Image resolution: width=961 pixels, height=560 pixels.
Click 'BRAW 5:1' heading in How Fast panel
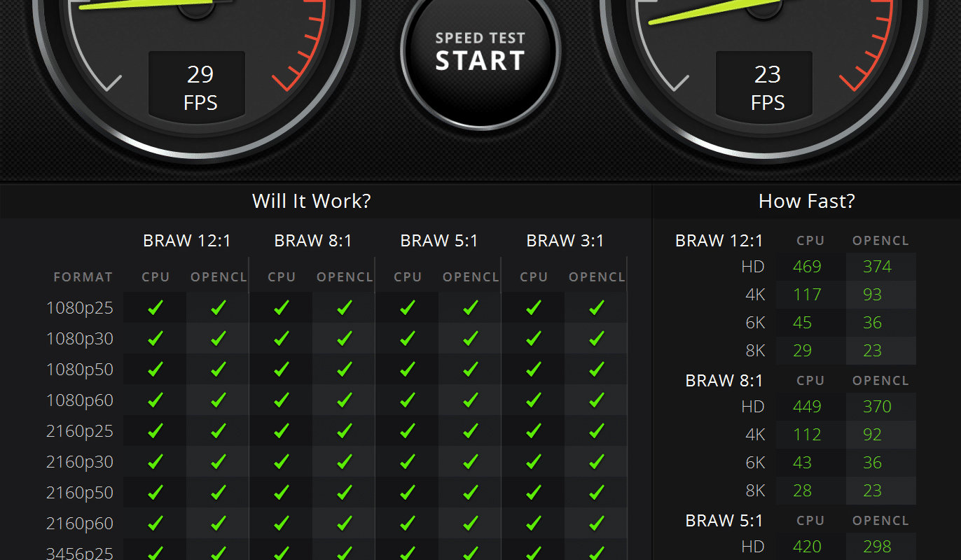point(724,521)
